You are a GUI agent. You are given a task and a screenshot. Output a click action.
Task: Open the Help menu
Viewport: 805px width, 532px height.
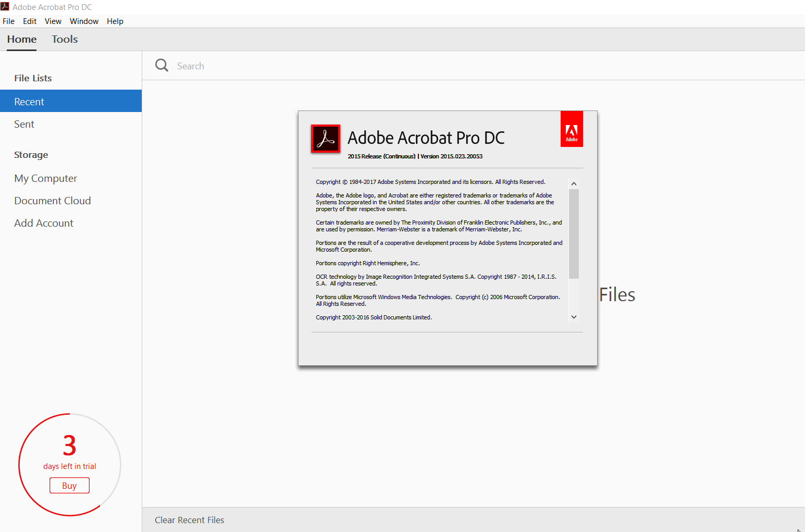point(115,21)
